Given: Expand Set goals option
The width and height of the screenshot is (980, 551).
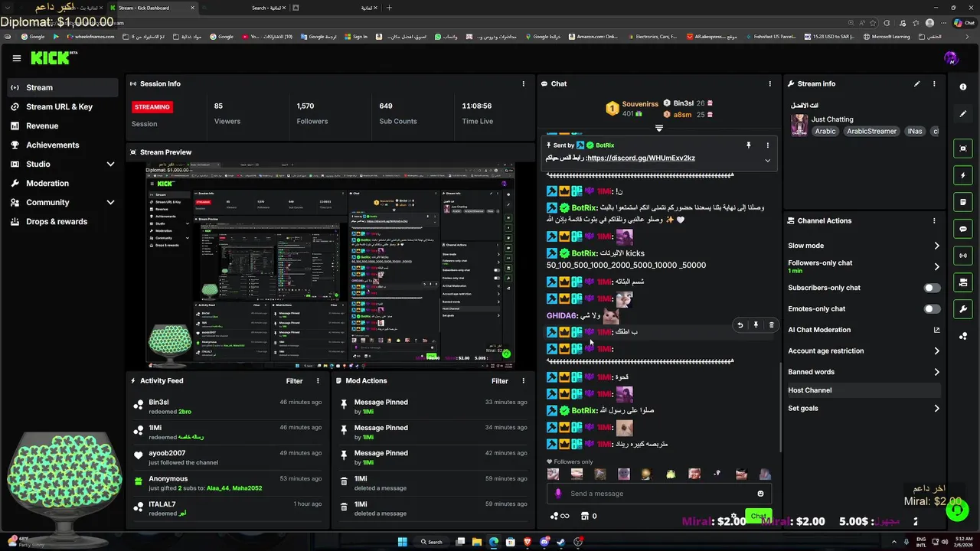Looking at the screenshot, I should 864,408.
